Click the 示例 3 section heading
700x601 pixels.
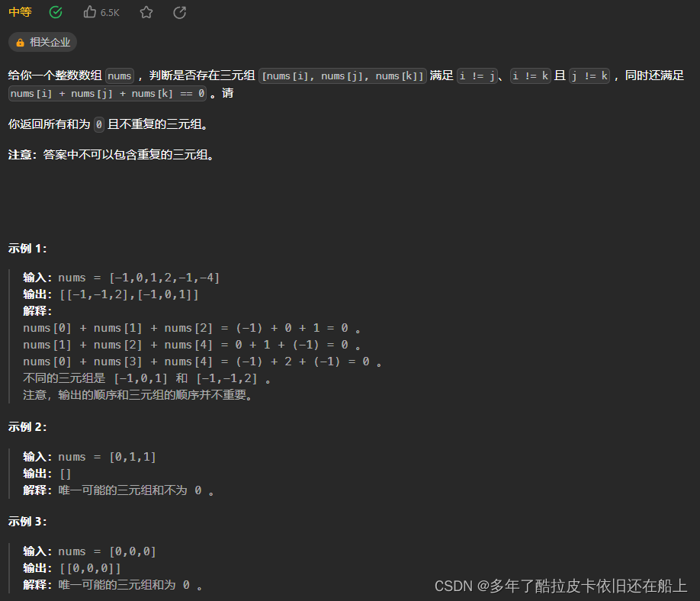pos(26,521)
